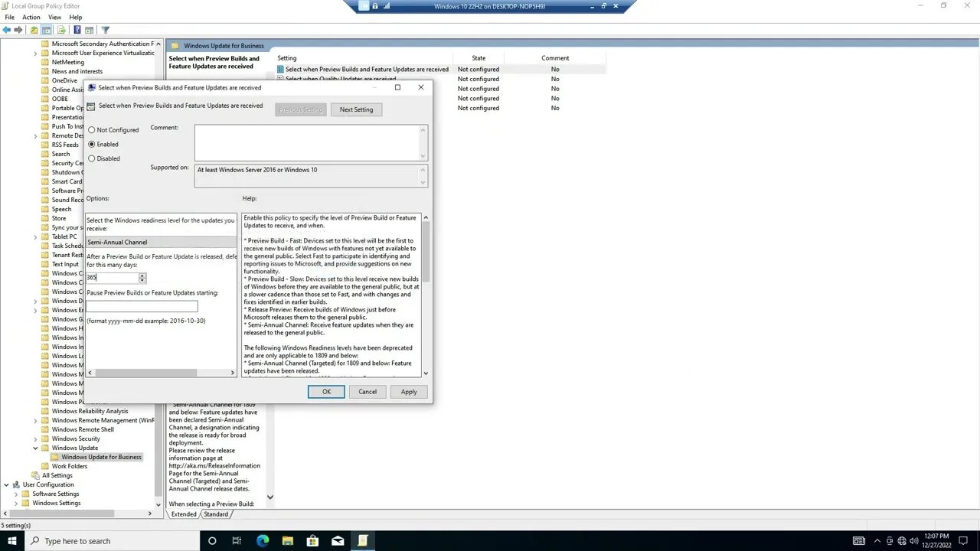The image size is (980, 551).
Task: Click the All Settings tree icon
Action: tap(37, 475)
